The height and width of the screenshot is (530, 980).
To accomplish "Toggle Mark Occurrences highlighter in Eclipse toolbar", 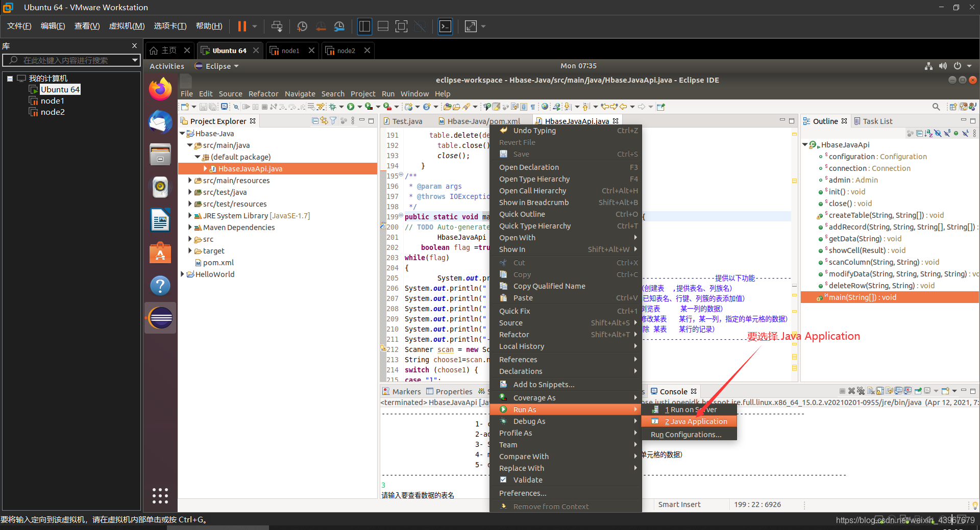I will pos(496,107).
